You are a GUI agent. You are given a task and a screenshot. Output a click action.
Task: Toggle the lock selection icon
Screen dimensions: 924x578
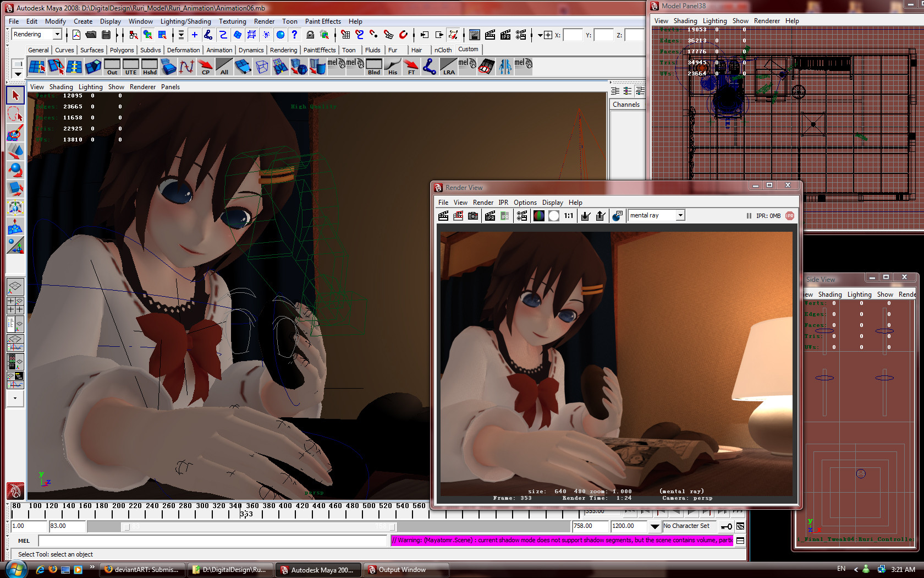pos(310,35)
